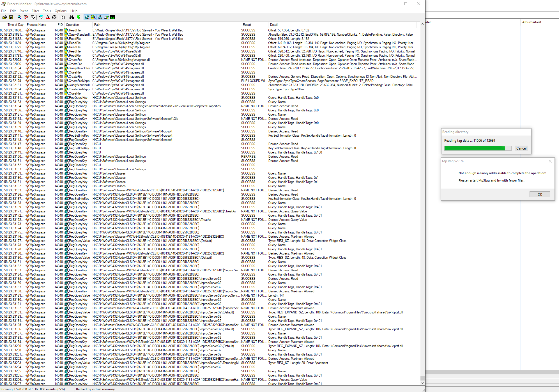This screenshot has width=559, height=392.
Task: Open the Tools menu
Action: pos(47,11)
